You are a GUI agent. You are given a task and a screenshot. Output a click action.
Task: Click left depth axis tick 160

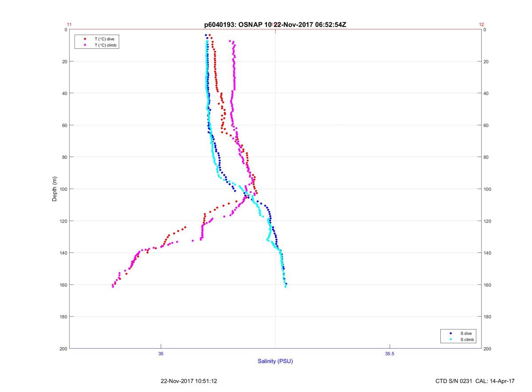pos(63,285)
